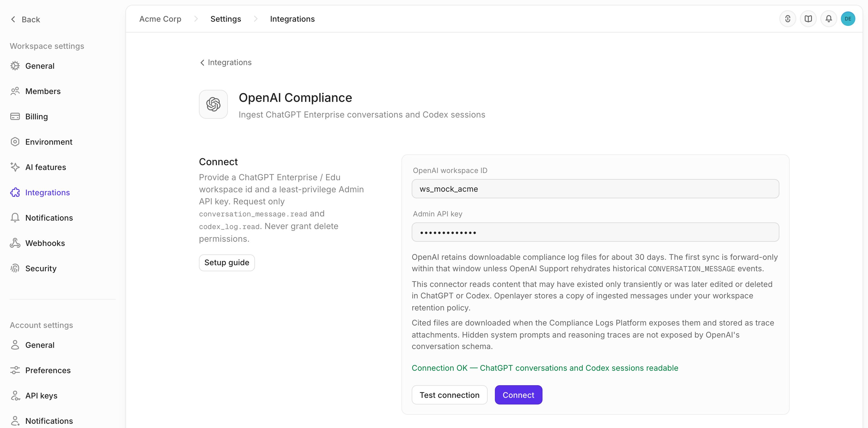Open the documentation book icon in top bar

[x=808, y=18]
